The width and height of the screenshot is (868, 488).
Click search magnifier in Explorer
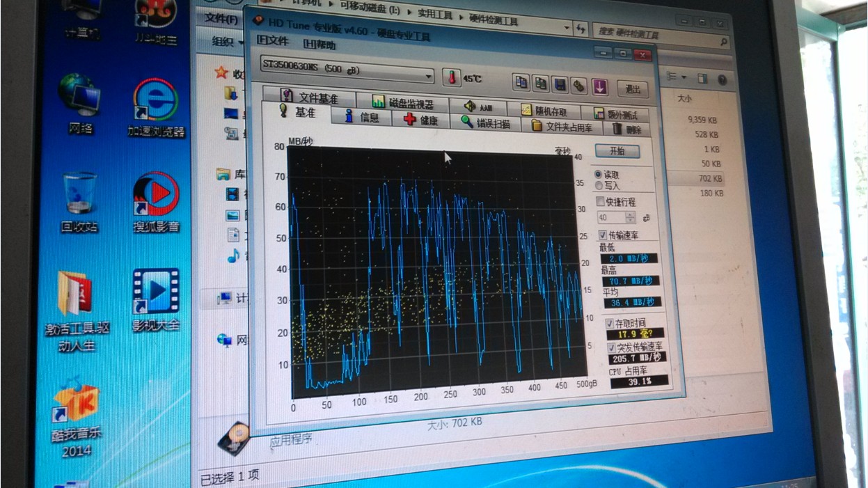point(724,42)
